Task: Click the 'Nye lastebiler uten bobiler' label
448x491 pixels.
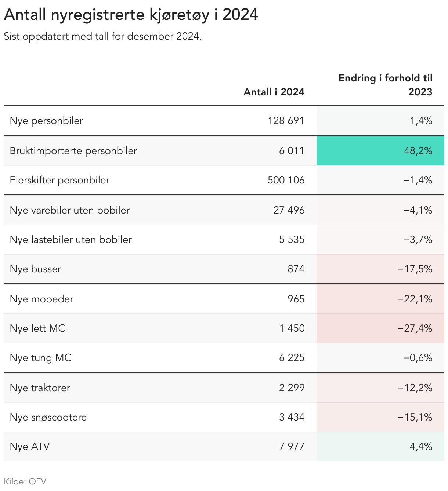Action: (71, 240)
